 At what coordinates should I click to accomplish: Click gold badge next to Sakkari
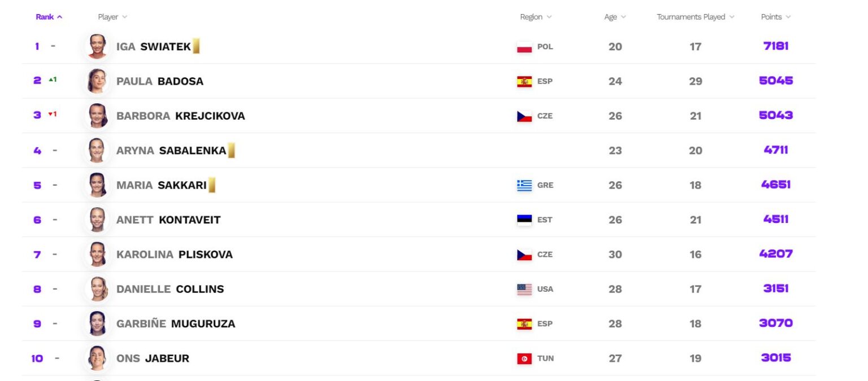coord(211,185)
